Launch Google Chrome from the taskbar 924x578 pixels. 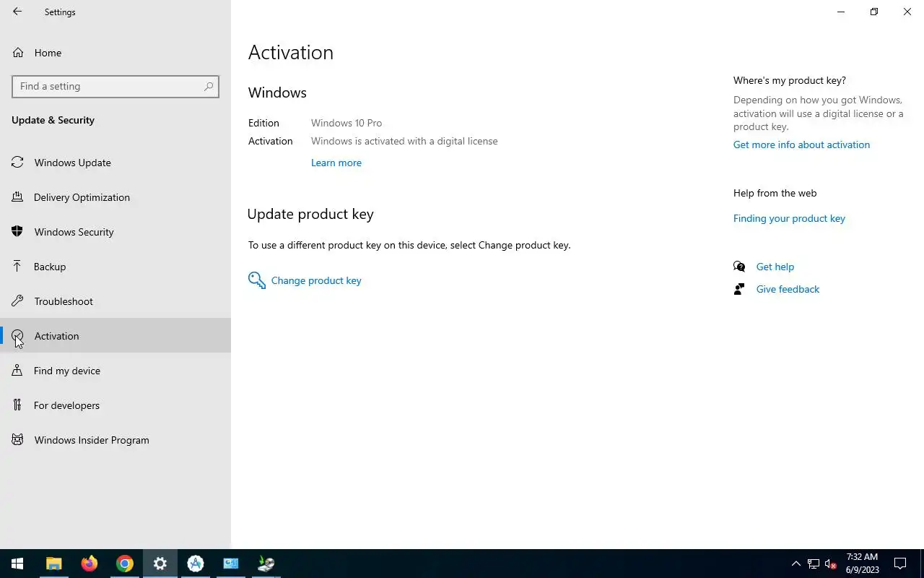pos(124,564)
